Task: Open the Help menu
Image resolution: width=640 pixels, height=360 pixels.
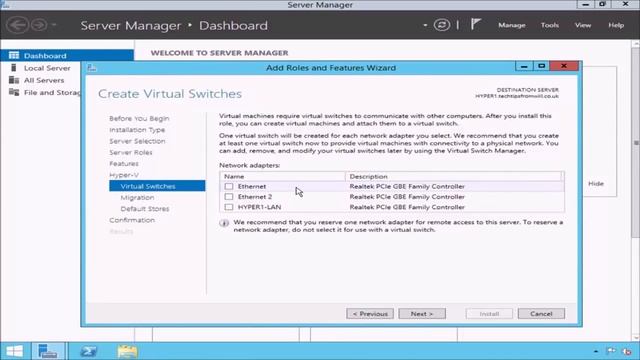Action: point(616,25)
